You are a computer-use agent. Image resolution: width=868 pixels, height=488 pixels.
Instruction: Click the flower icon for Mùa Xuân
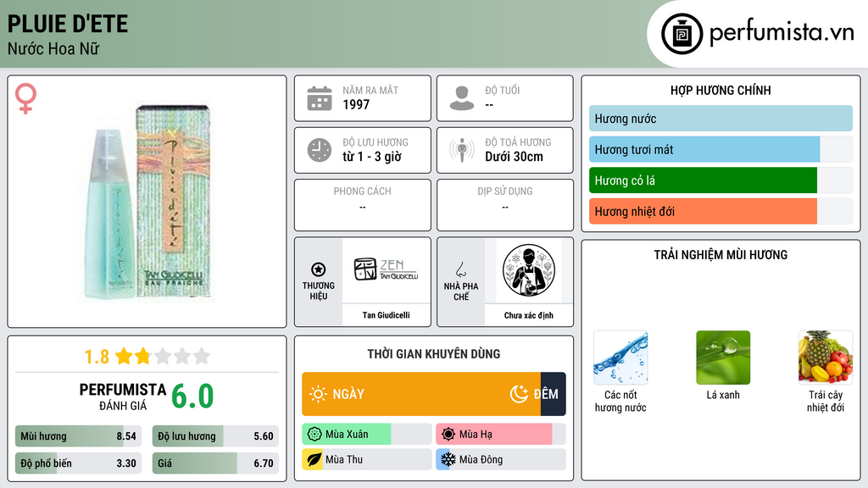tap(314, 435)
